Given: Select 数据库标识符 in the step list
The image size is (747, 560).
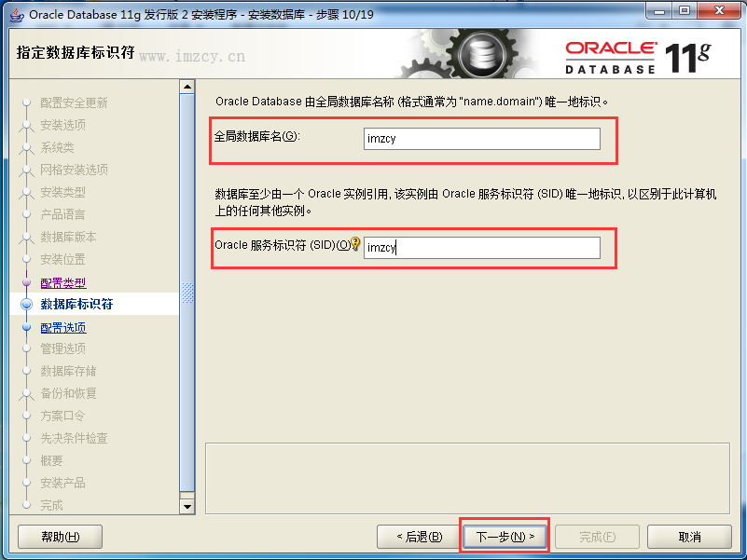Looking at the screenshot, I should click(76, 304).
